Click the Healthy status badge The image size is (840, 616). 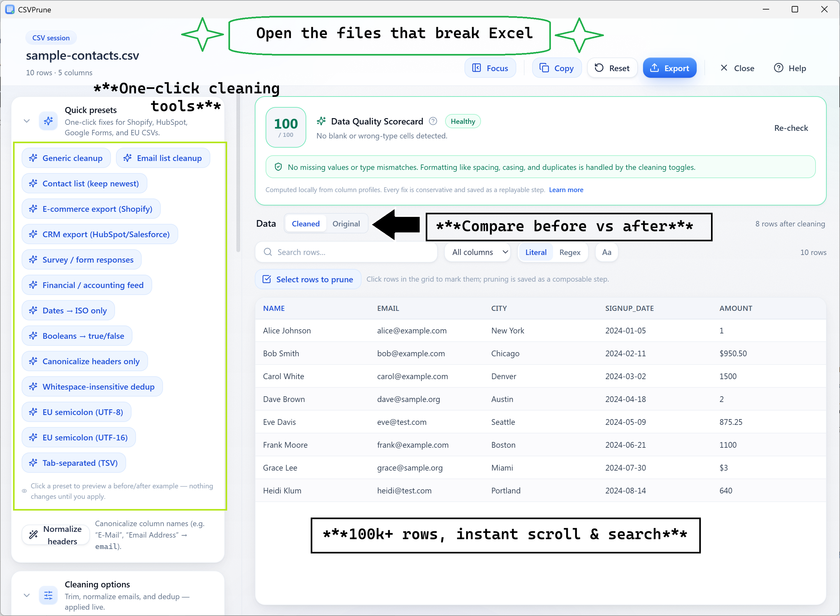click(x=463, y=121)
